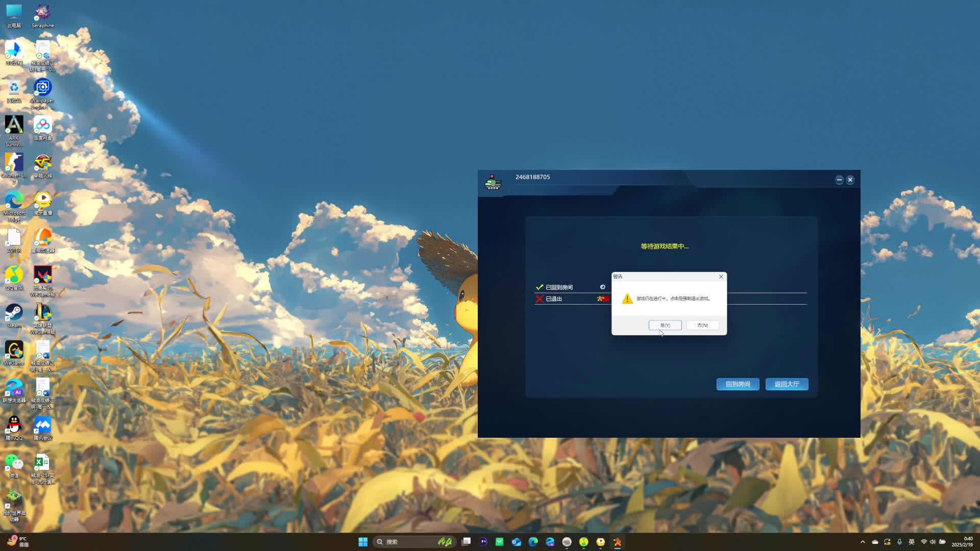Switch the 英 input method indicator
980x551 pixels.
912,542
